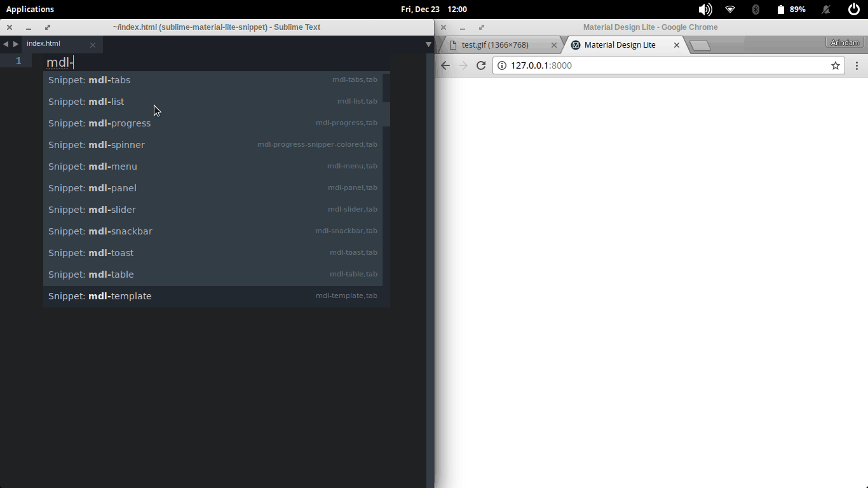The image size is (868, 488).
Task: Select the highlighted mdl-template snippet
Action: 213,296
